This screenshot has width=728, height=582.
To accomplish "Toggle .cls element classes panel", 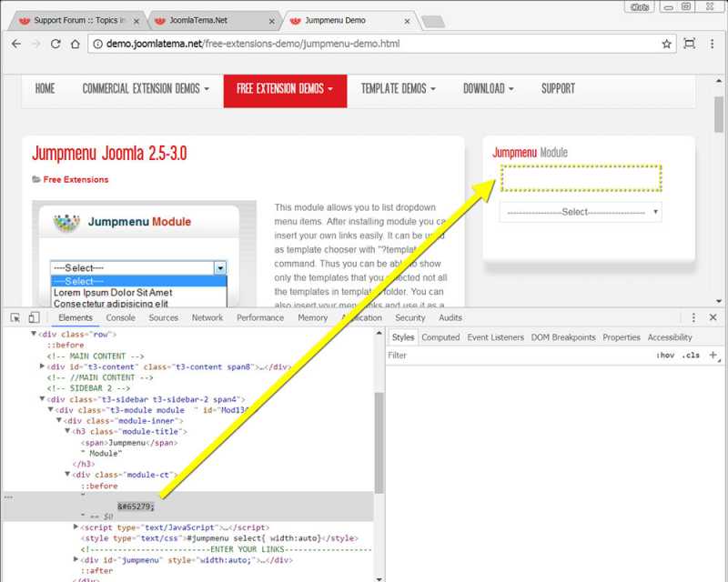I will (691, 355).
